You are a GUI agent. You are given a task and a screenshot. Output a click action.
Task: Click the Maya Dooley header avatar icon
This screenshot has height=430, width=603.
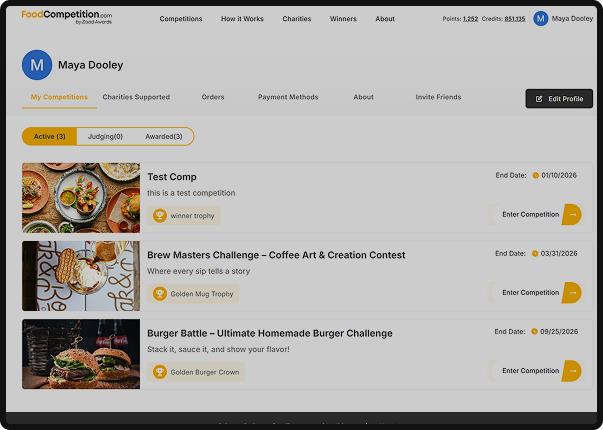541,18
